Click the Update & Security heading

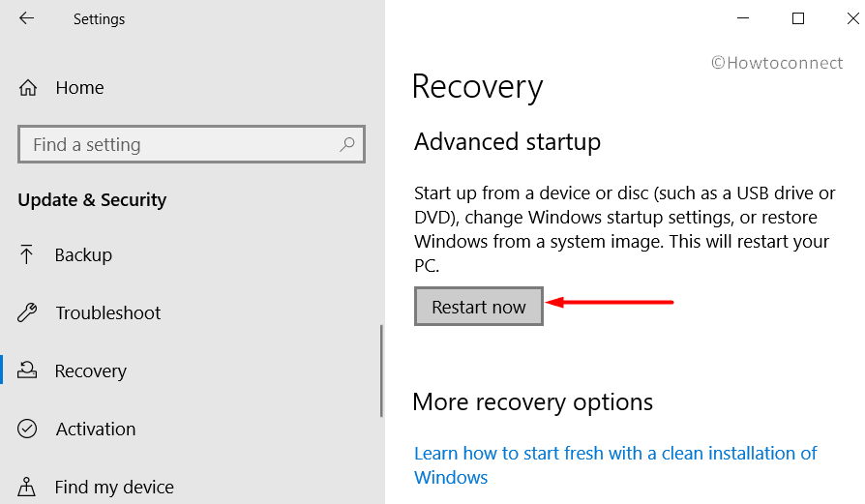(x=92, y=199)
